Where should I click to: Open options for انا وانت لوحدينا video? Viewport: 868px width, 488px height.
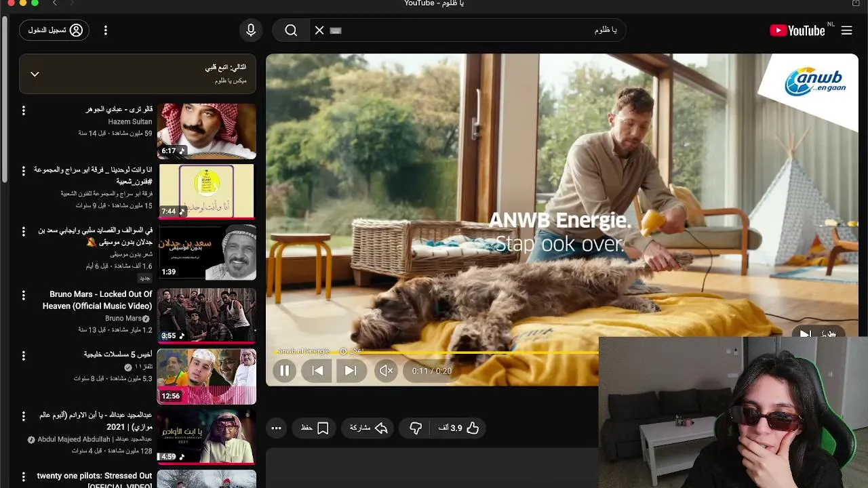pyautogui.click(x=23, y=171)
